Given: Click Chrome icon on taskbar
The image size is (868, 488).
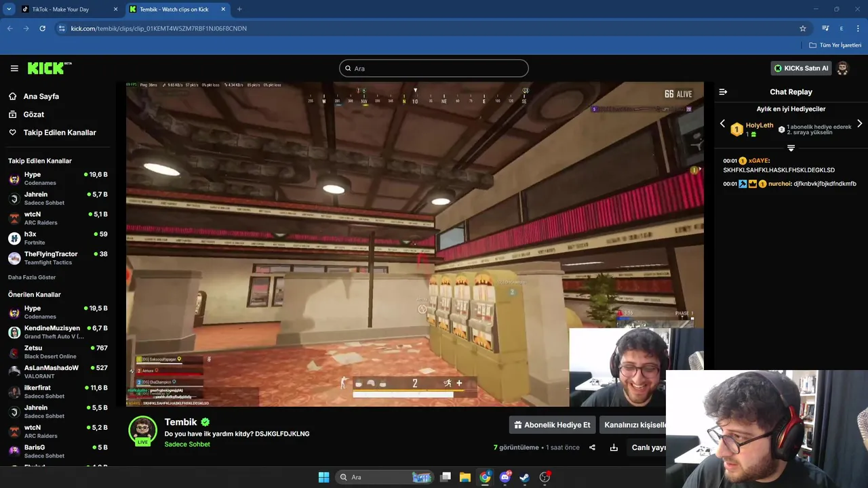Looking at the screenshot, I should click(x=485, y=477).
